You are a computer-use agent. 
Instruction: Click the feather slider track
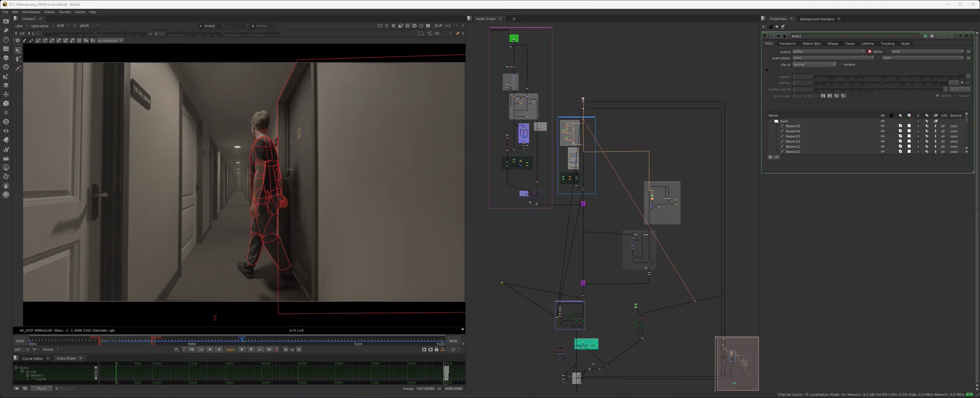[880, 83]
